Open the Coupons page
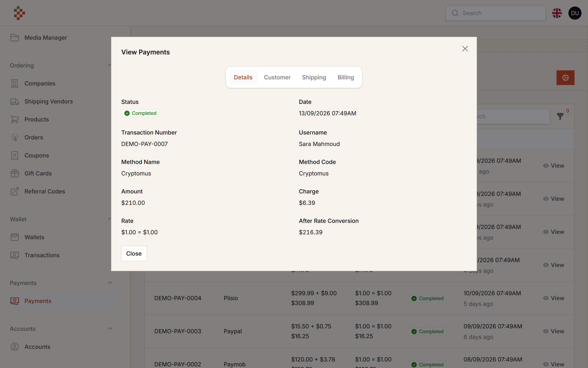This screenshot has width=588, height=368. click(x=37, y=156)
